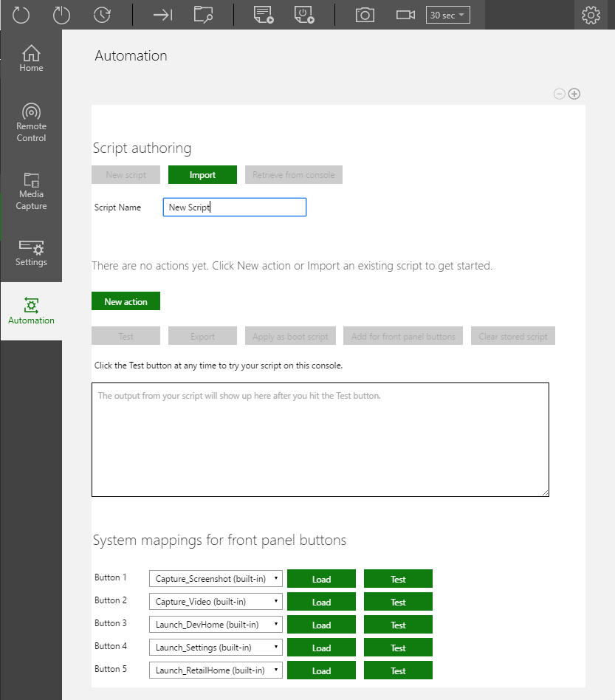The image size is (615, 700).
Task: Load the script for Button 2
Action: coord(321,602)
